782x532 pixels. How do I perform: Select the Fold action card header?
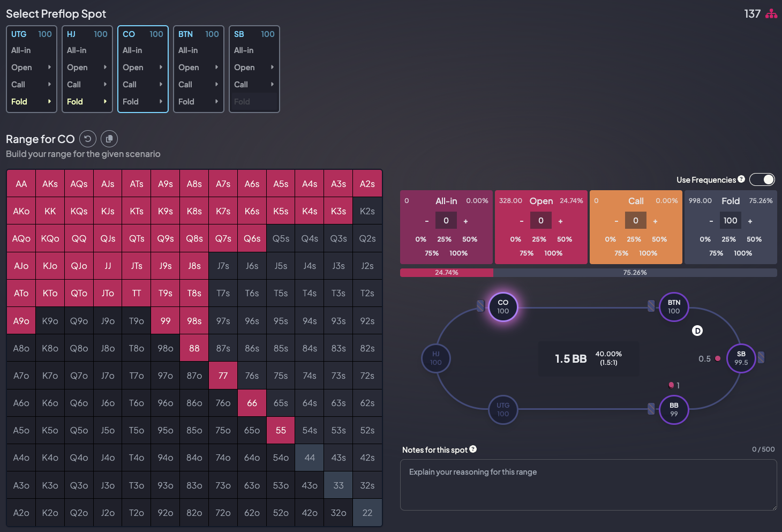tap(731, 201)
